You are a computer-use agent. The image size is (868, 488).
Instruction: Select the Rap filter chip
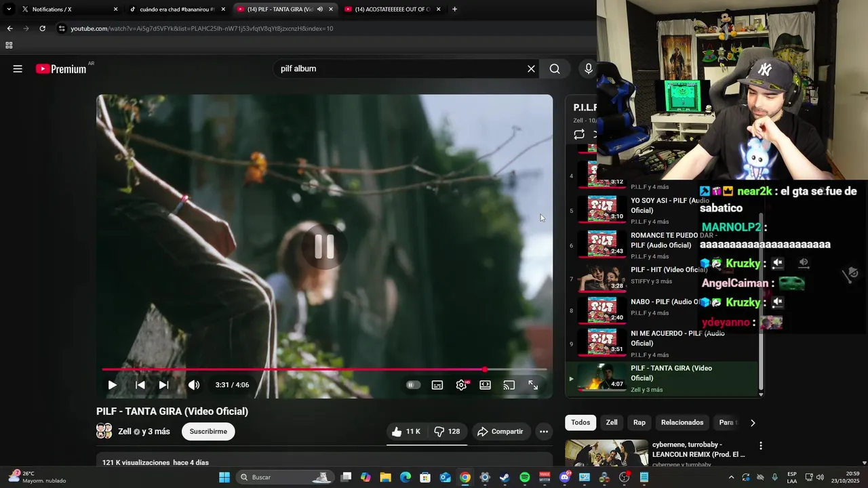(x=639, y=422)
